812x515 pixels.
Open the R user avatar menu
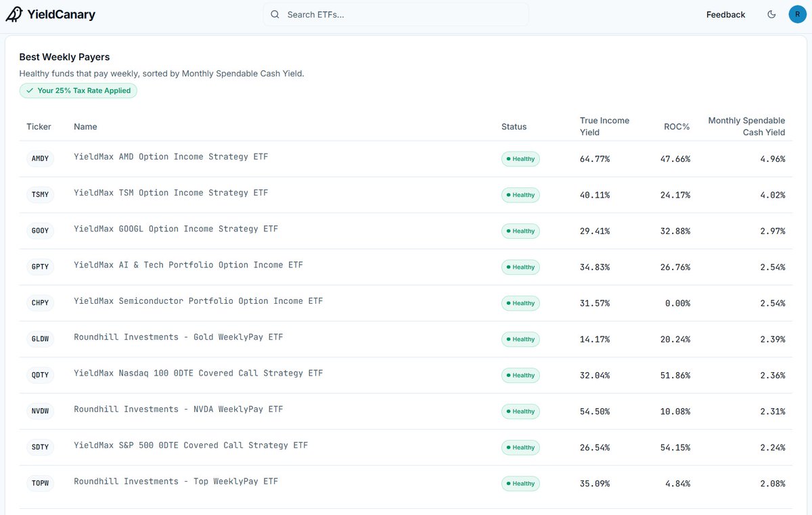pos(797,14)
